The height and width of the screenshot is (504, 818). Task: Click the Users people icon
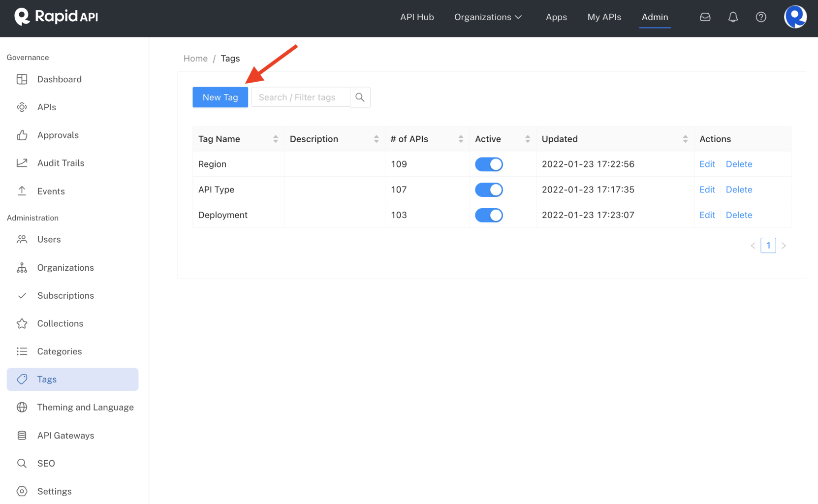pos(22,239)
